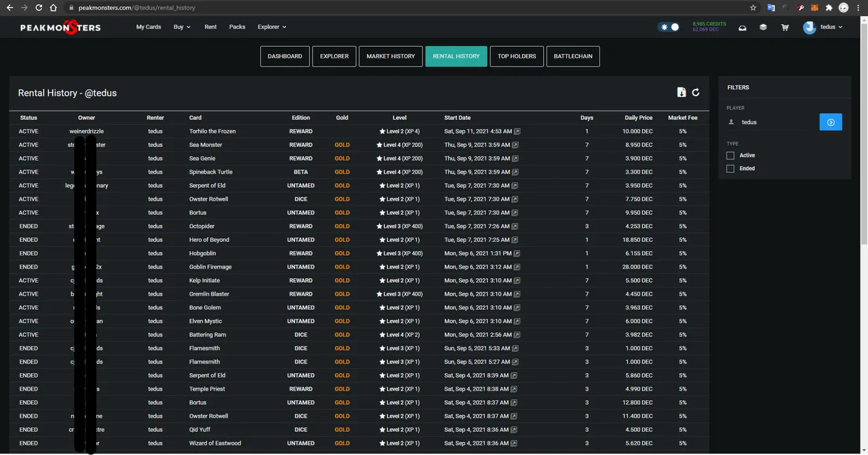Click the 62,069 DEC balance text
This screenshot has height=455, width=868.
click(x=705, y=30)
